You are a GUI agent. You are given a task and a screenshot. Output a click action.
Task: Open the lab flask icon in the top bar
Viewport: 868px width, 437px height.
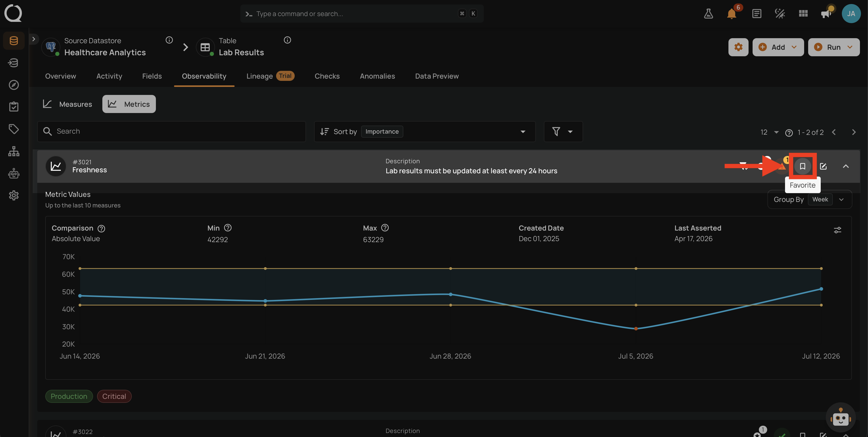coord(708,14)
